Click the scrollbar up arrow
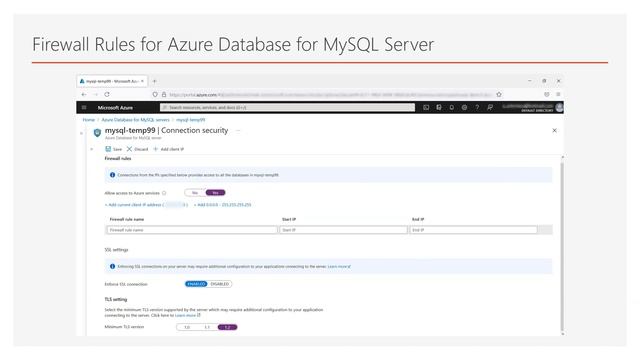Image resolution: width=640 pixels, height=360 pixels. click(562, 157)
